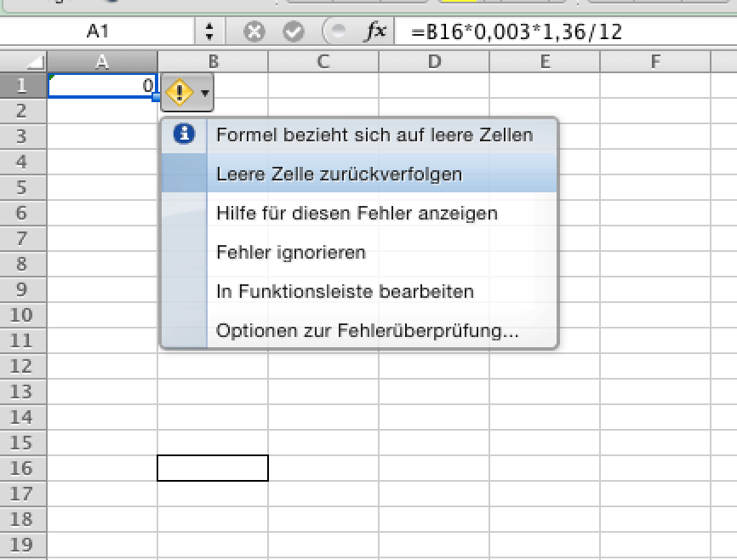Viewport: 737px width, 560px height.
Task: Open the name box stepper arrows
Action: [209, 31]
